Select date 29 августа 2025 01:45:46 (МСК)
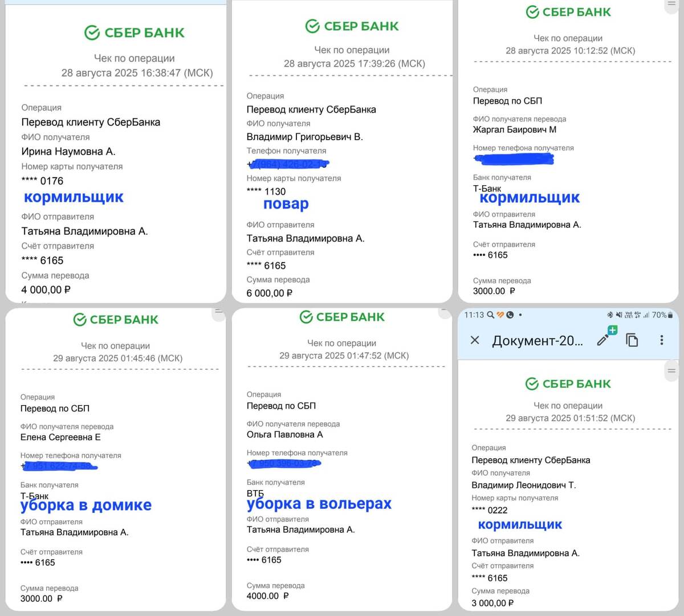Screen dimensions: 684x616 [118, 358]
